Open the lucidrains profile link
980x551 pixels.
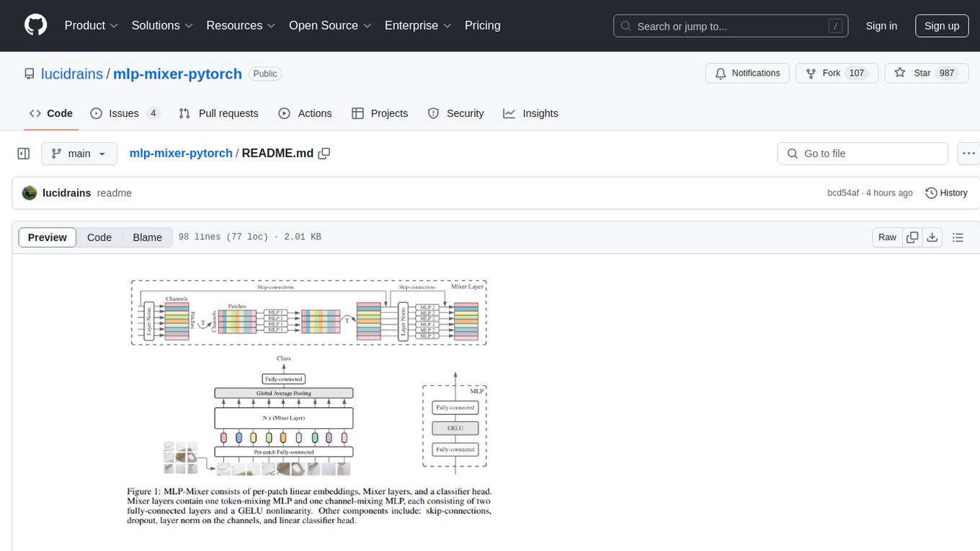coord(72,74)
